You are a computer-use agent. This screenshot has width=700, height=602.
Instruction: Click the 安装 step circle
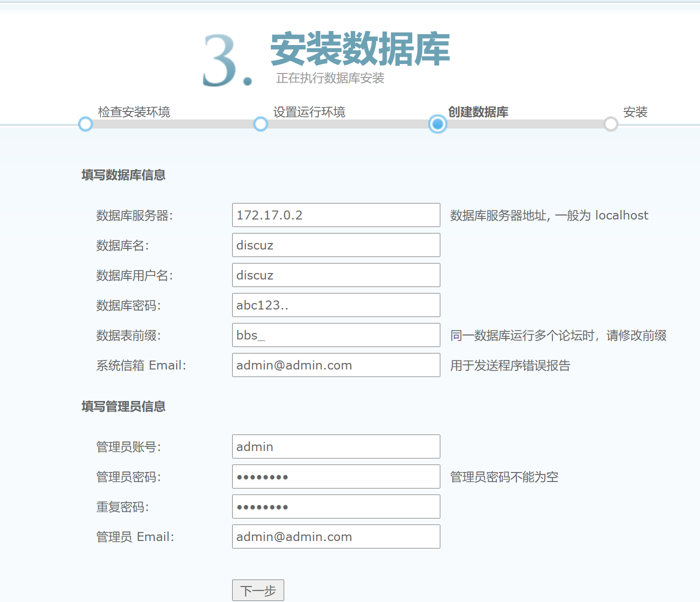(611, 124)
